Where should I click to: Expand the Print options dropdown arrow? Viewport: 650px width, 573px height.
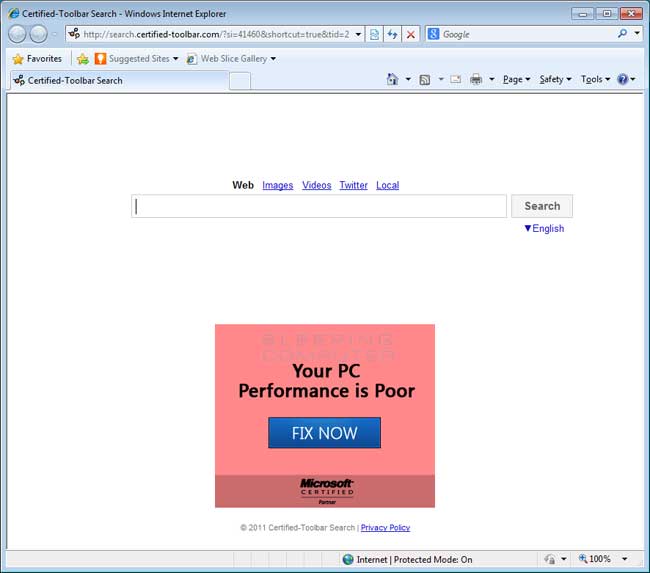pos(492,79)
